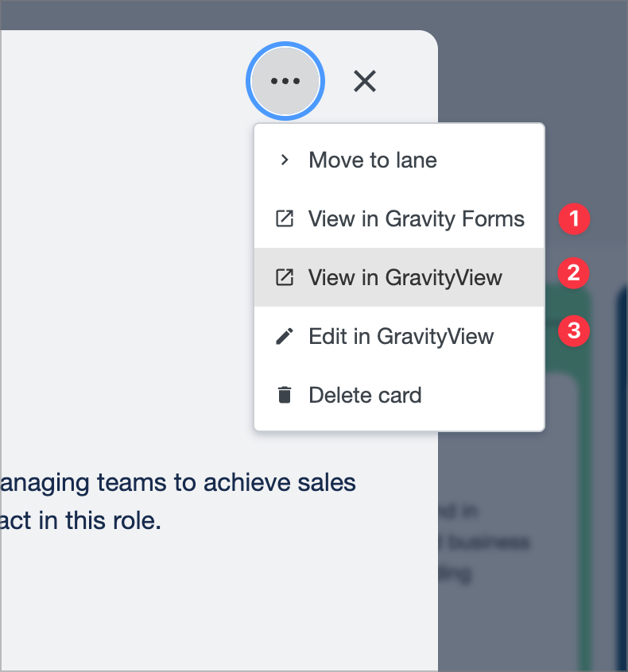Click the red badge numbered 2

coord(574,273)
